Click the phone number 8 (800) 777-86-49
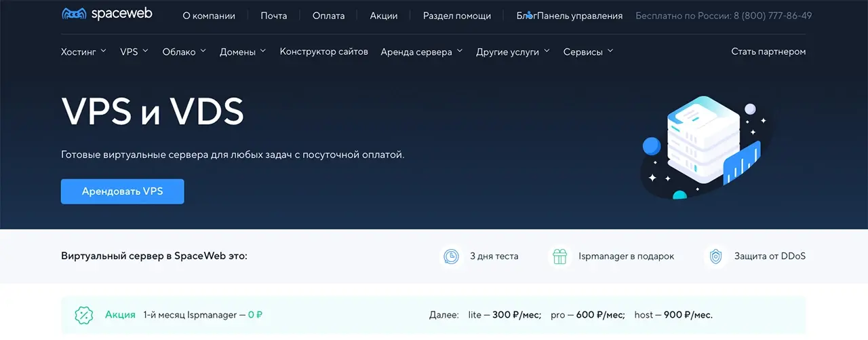Viewport: 868px width, 340px height. (x=772, y=16)
